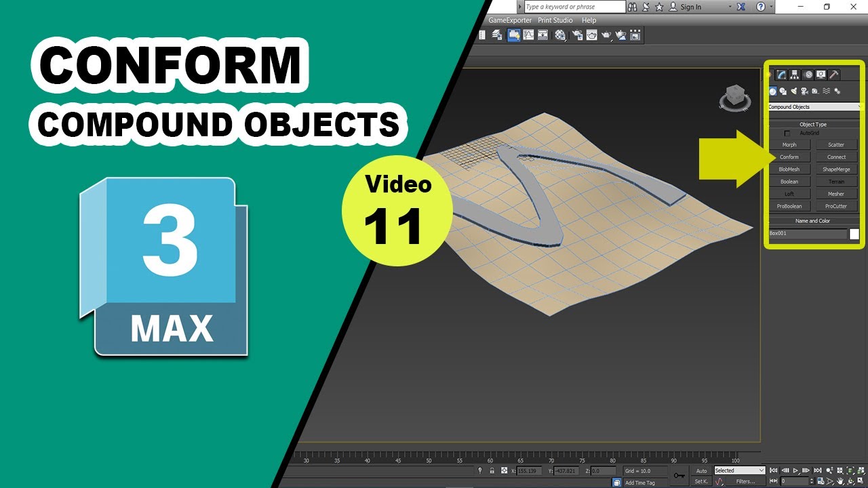Click the Help question mark icon
The height and width of the screenshot is (488, 868).
761,7
